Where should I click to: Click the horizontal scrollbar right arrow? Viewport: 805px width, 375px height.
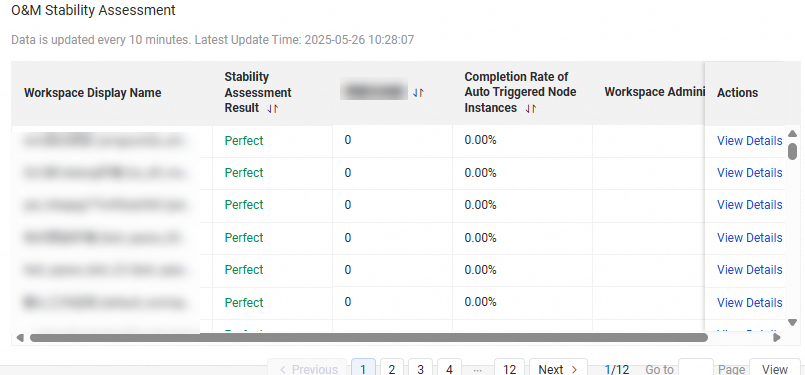point(777,338)
